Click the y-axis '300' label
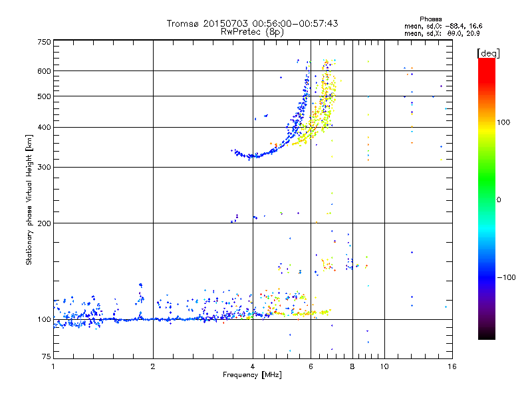532x399 pixels. 44,168
